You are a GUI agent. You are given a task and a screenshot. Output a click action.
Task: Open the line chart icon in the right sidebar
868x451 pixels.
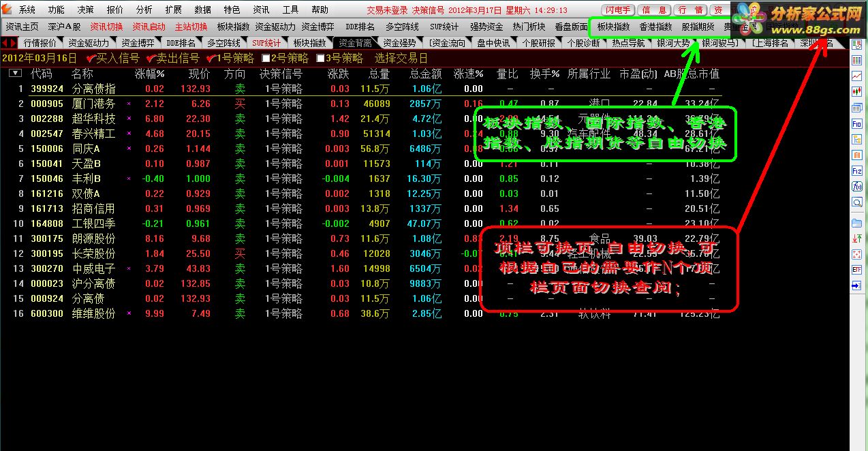(856, 76)
